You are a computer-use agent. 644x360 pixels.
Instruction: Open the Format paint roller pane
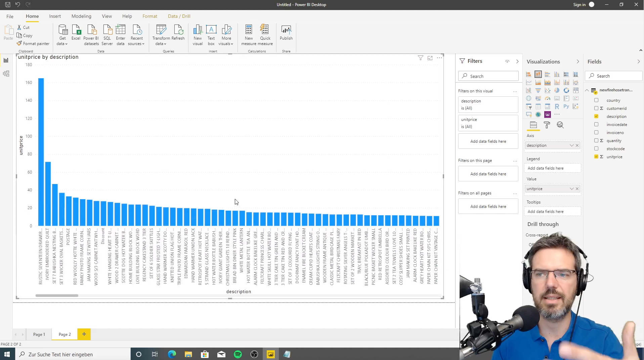pyautogui.click(x=547, y=125)
